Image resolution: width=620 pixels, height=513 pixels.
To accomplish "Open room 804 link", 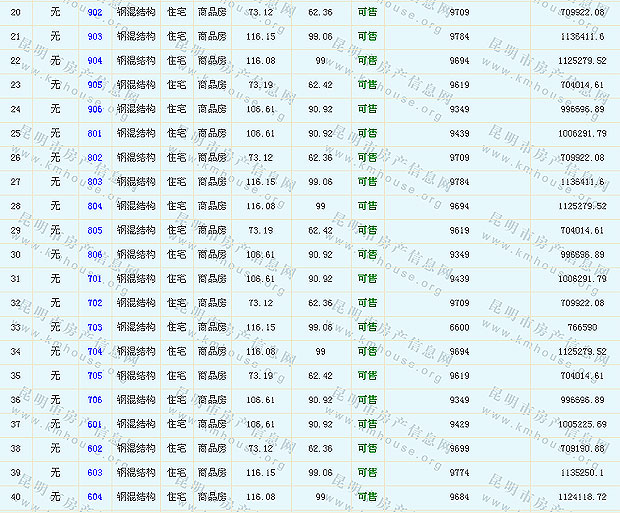I will pos(95,206).
